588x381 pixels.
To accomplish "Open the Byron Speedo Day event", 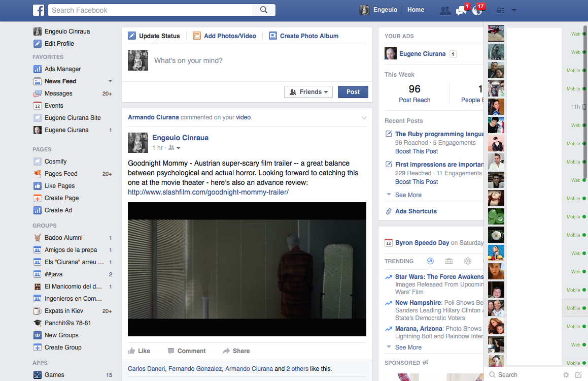I will tap(422, 243).
